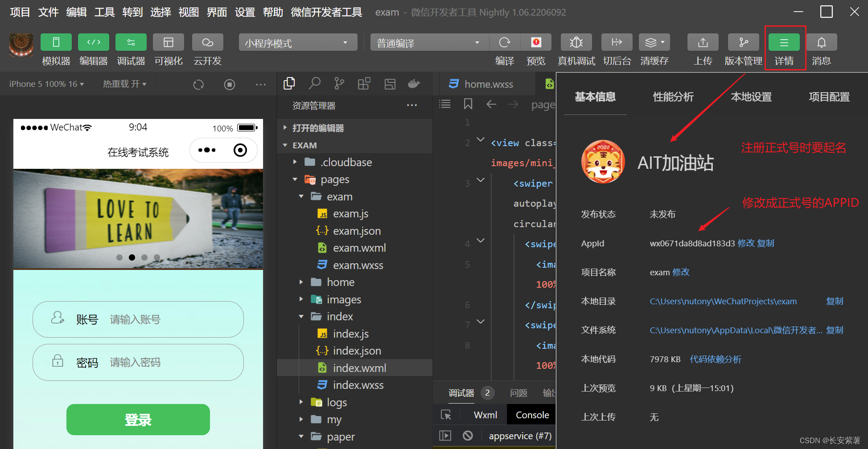This screenshot has width=868, height=449.
Task: Expand the 打开的编辑器 section
Action: (x=355, y=128)
